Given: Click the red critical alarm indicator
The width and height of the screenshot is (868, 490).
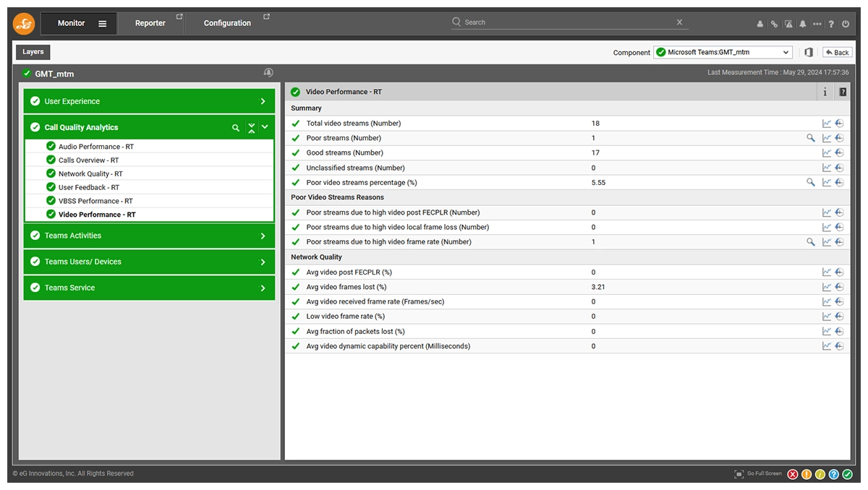Looking at the screenshot, I should click(793, 474).
